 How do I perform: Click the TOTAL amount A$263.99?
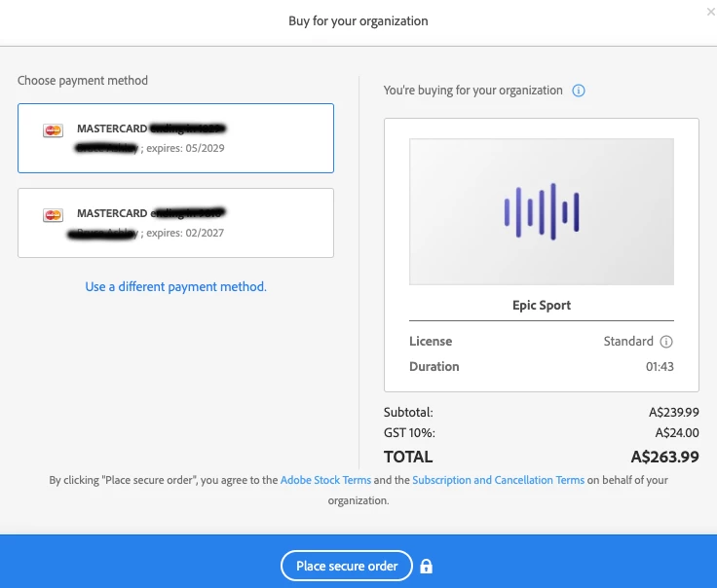(664, 457)
